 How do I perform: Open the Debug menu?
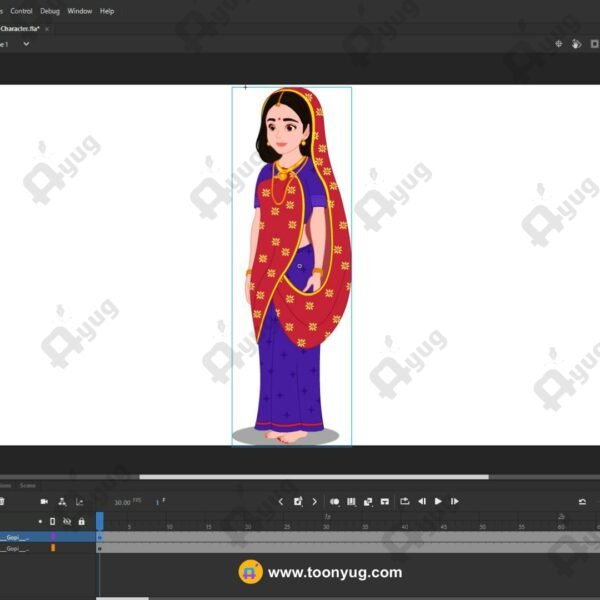[50, 11]
